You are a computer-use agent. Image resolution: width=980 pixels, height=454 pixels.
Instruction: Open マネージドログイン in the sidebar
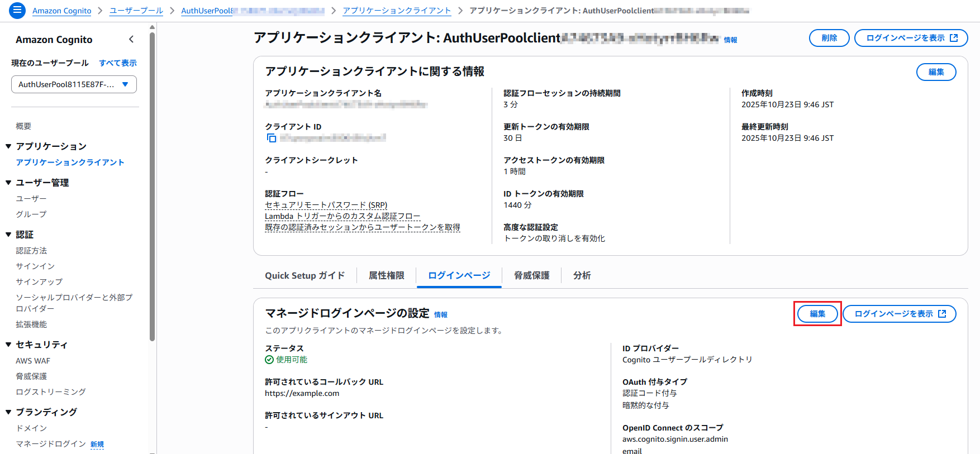coord(51,444)
